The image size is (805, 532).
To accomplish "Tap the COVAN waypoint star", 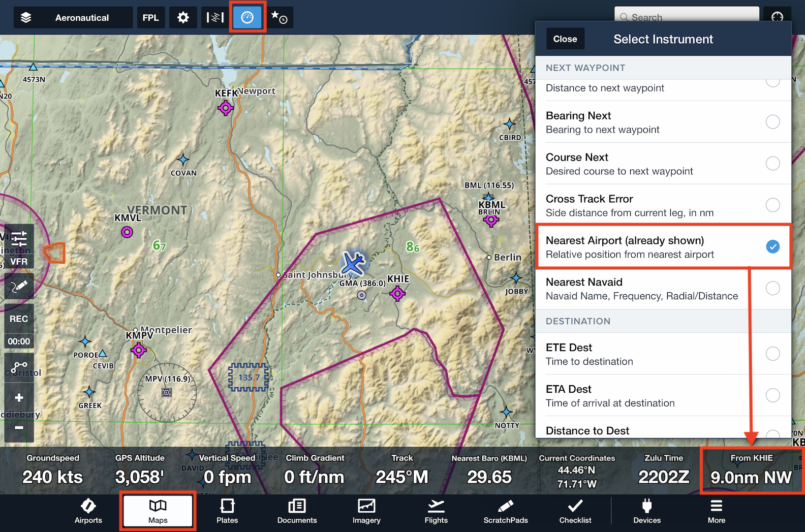I will (183, 160).
